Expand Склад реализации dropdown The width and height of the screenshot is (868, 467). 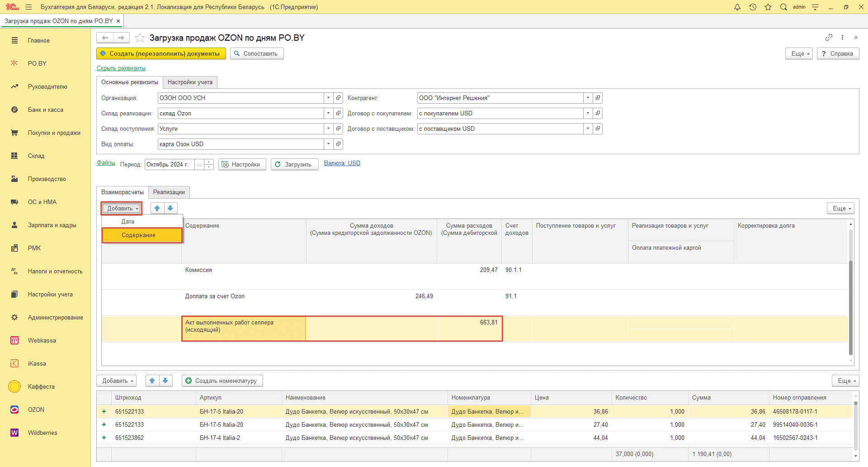(x=329, y=113)
